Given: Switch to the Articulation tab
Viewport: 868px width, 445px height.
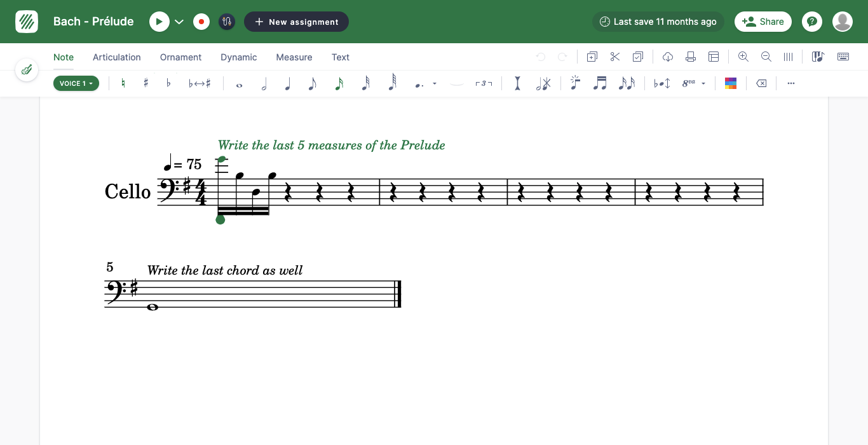Looking at the screenshot, I should pyautogui.click(x=117, y=57).
